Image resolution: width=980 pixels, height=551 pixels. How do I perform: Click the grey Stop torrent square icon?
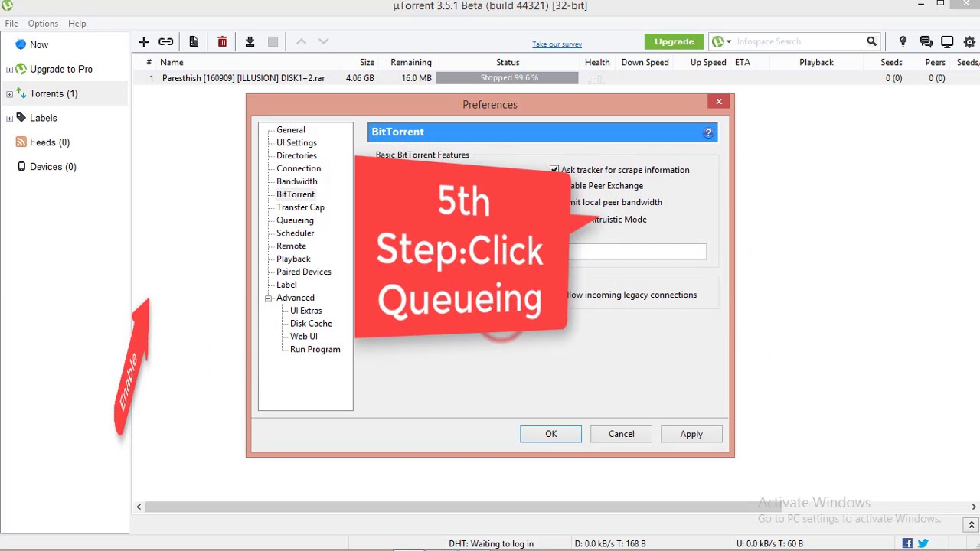tap(273, 42)
